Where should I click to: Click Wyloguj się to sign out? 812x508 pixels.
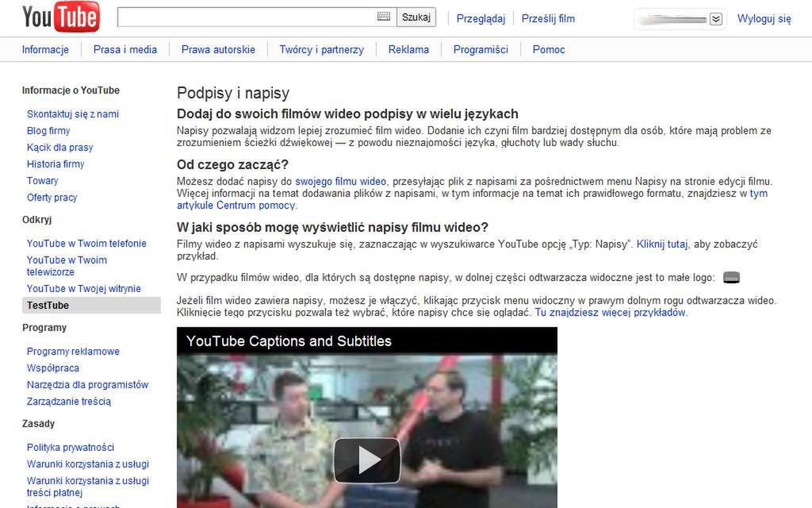point(764,19)
